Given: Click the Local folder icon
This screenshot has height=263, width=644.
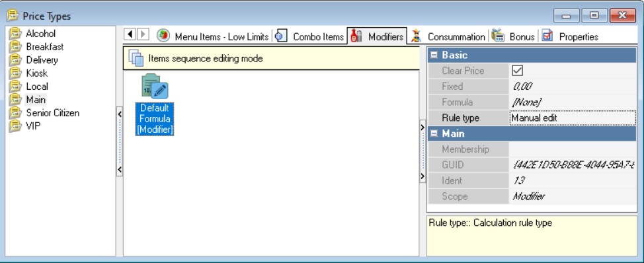Looking at the screenshot, I should tap(15, 86).
